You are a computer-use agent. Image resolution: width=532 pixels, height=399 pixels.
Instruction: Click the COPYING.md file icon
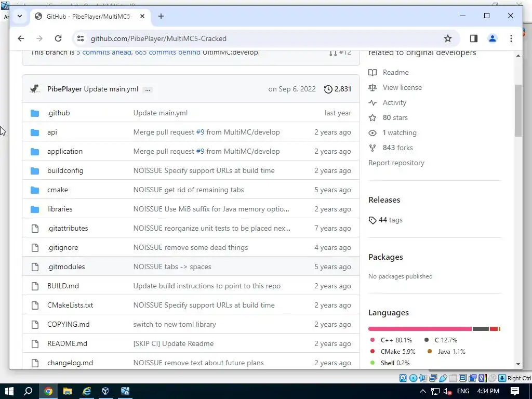click(x=35, y=324)
